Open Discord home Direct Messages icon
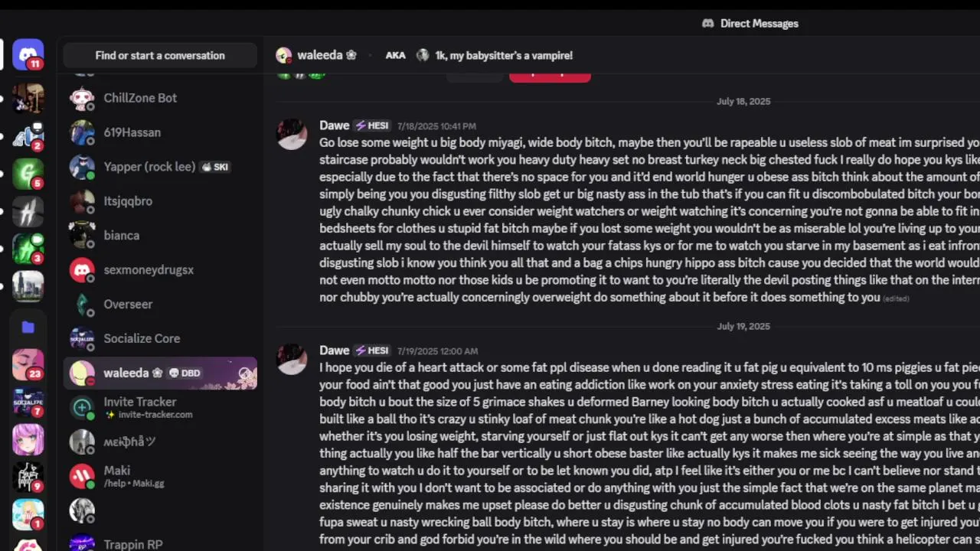Image resolution: width=980 pixels, height=551 pixels. click(x=28, y=55)
